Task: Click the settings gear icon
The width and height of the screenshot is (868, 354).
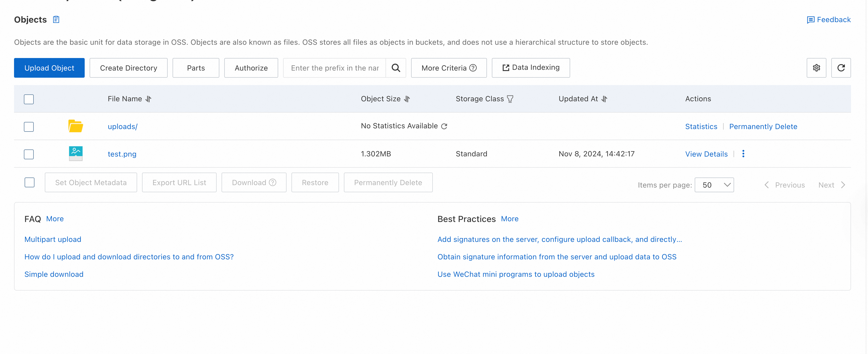Action: click(x=816, y=68)
